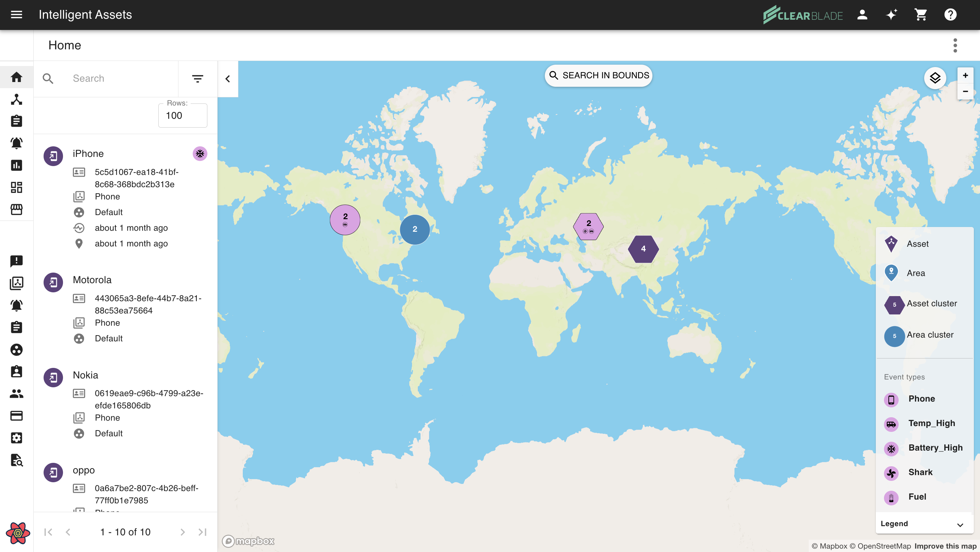Viewport: 980px width, 552px height.
Task: Open the asset hierarchy tree icon
Action: [x=16, y=99]
